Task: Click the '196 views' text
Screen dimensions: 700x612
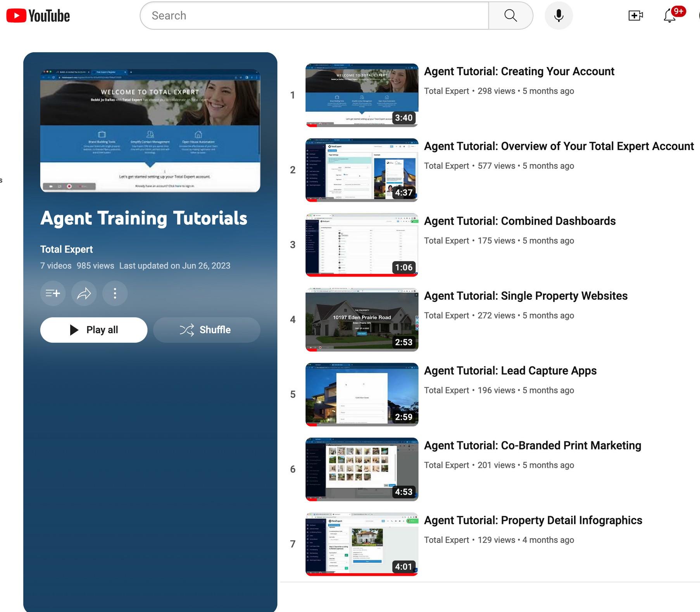Action: pyautogui.click(x=497, y=391)
